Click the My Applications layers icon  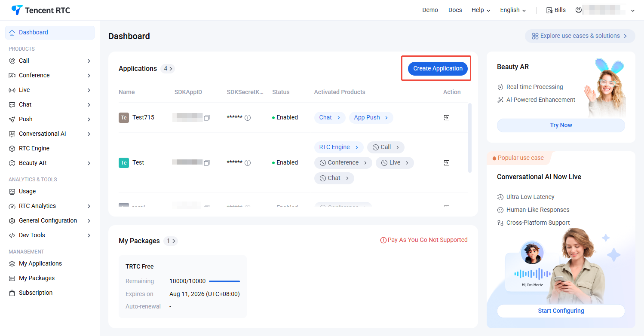12,264
